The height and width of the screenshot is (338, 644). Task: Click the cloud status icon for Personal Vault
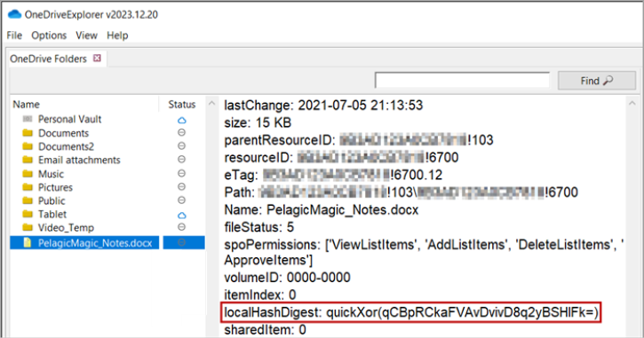[181, 120]
